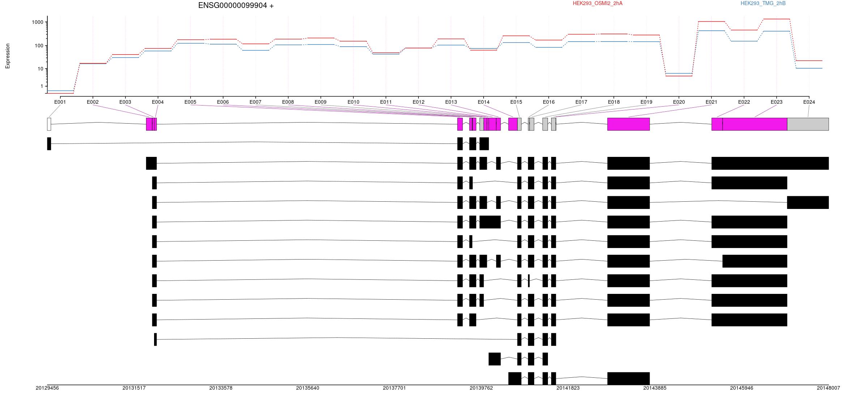Click the gene title ENSG00000099904 +
The width and height of the screenshot is (868, 394).
tap(236, 5)
